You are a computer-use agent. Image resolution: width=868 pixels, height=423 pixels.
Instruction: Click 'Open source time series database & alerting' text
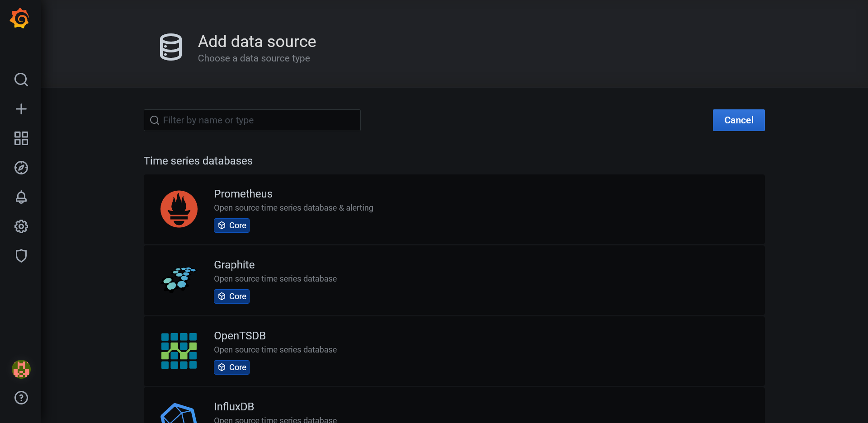pyautogui.click(x=293, y=208)
